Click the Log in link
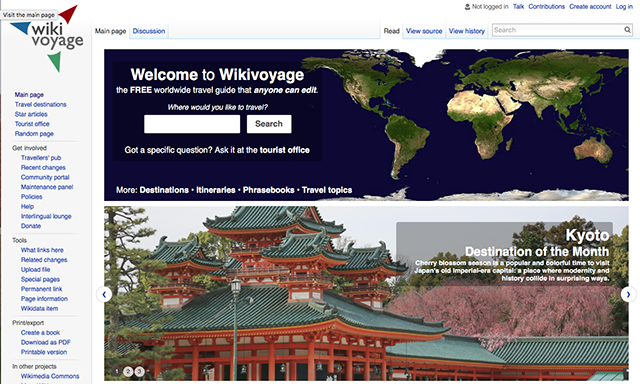Screen dimensions: 640x384 (x=624, y=7)
